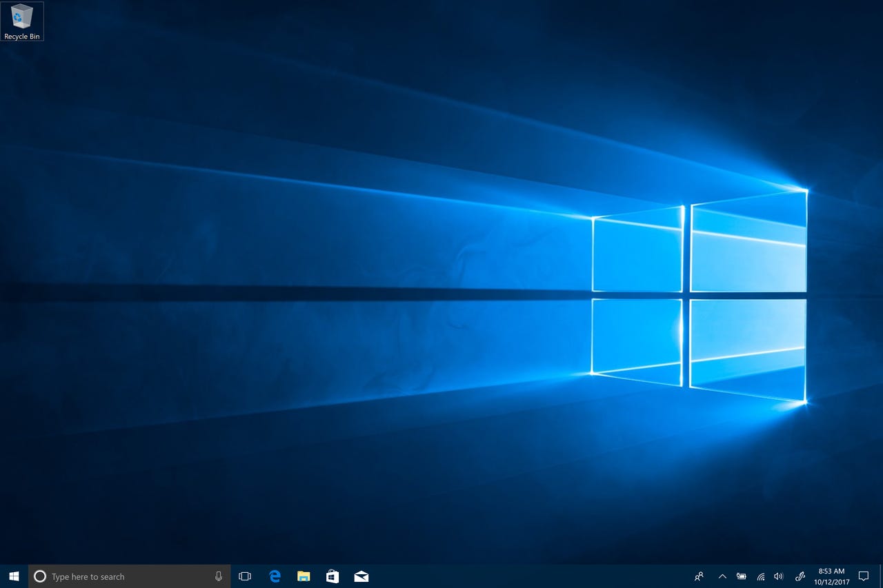The image size is (883, 588).
Task: Open the Wi-Fi network flyout
Action: click(x=760, y=576)
